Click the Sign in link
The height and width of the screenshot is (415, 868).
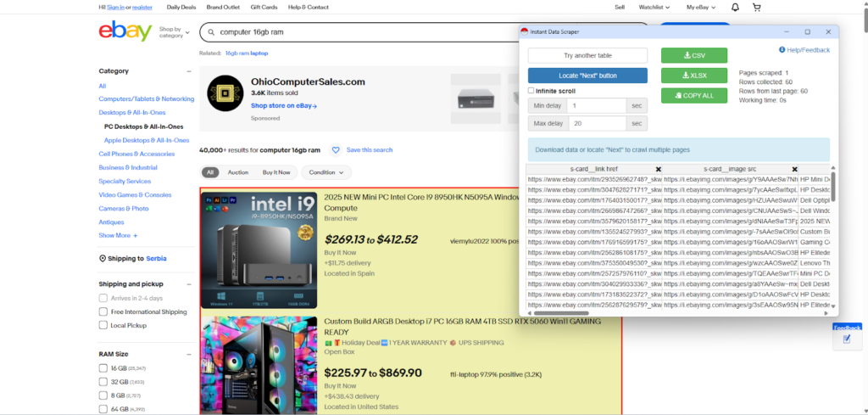115,7
